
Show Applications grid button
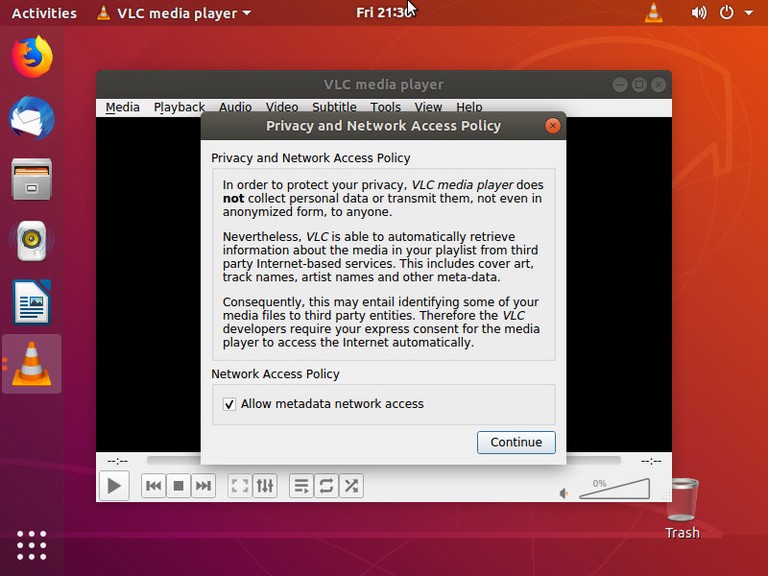pos(32,545)
